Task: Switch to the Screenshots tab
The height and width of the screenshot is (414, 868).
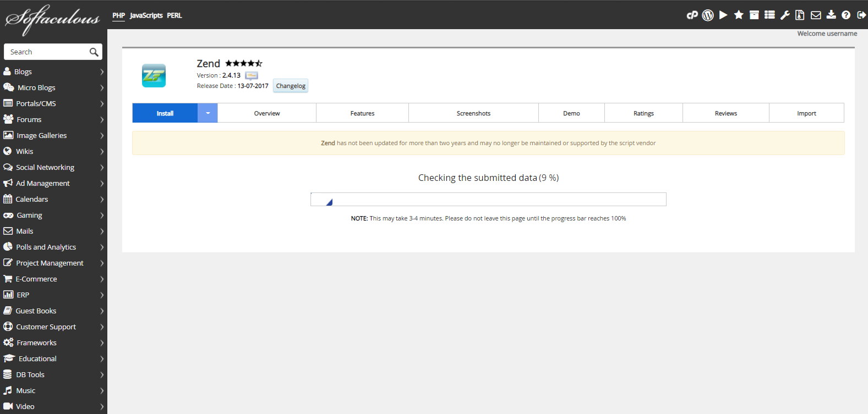Action: coord(473,113)
